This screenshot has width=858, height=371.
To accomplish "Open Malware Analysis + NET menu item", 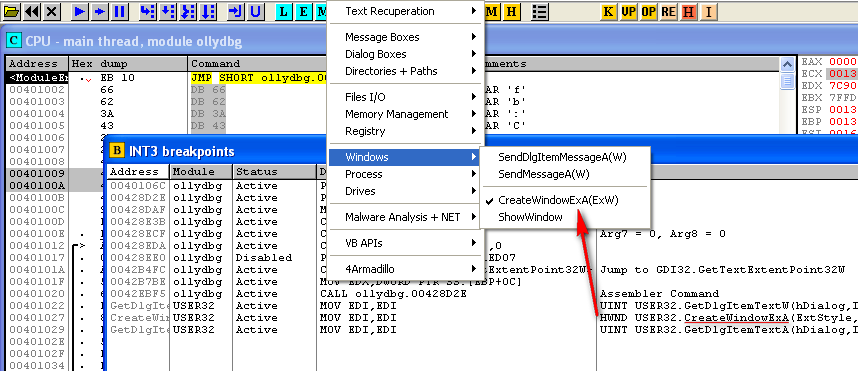I will click(405, 217).
